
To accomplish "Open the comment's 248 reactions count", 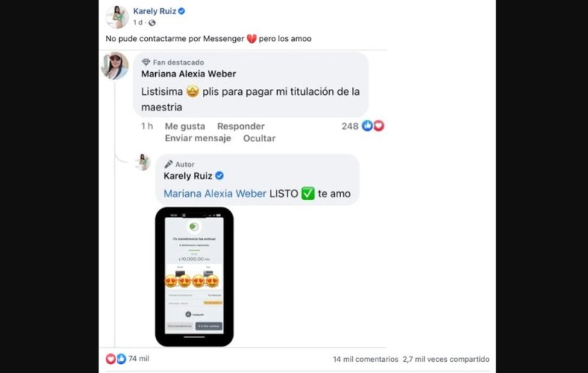I will coord(350,127).
